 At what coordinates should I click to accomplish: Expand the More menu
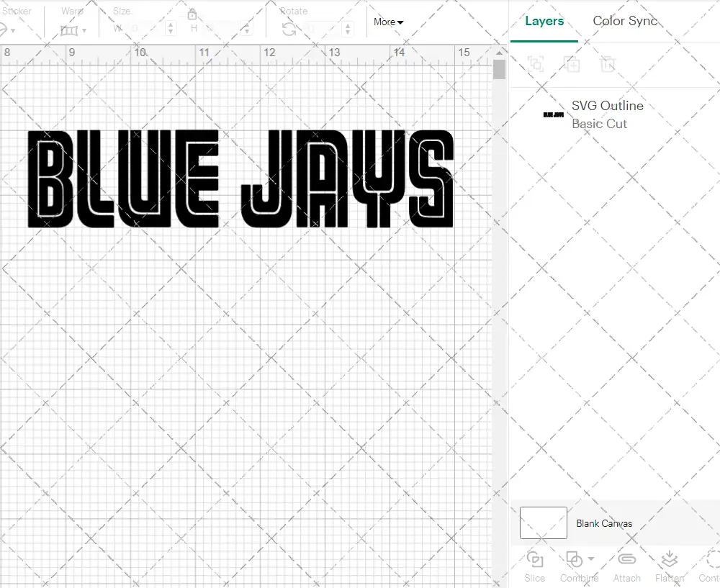click(388, 22)
